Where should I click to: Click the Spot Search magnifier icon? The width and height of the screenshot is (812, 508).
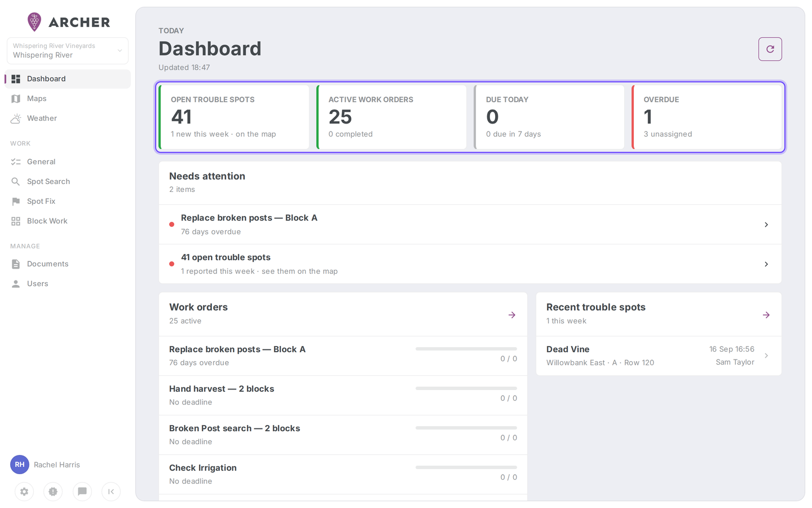click(16, 182)
